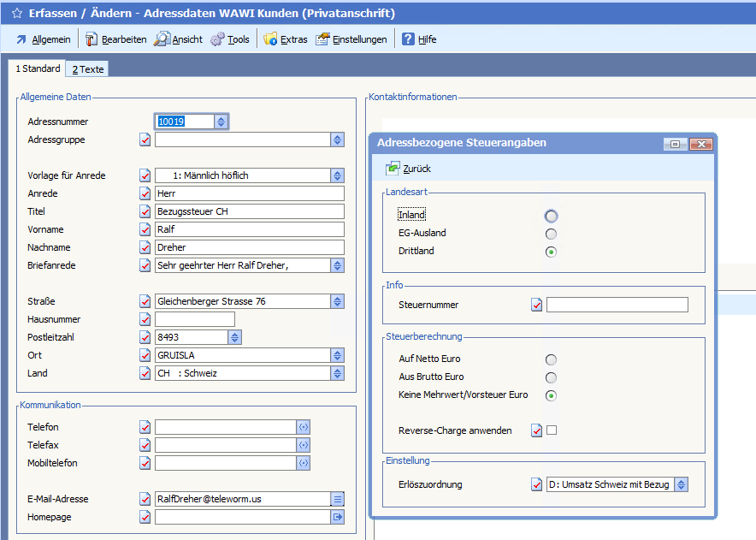
Task: Open the Einstellungen menu
Action: click(351, 39)
